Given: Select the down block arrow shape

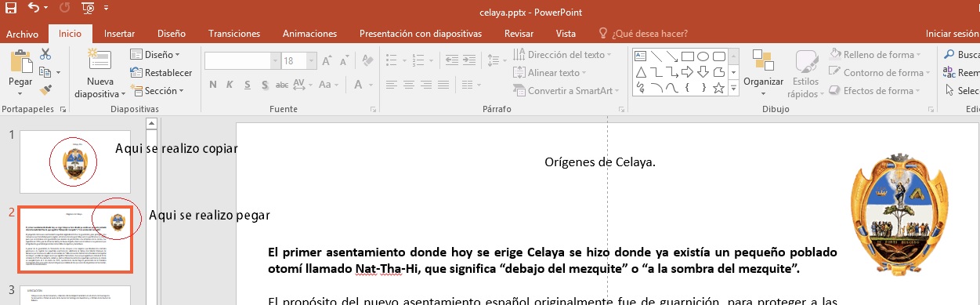Looking at the screenshot, I should click(703, 72).
